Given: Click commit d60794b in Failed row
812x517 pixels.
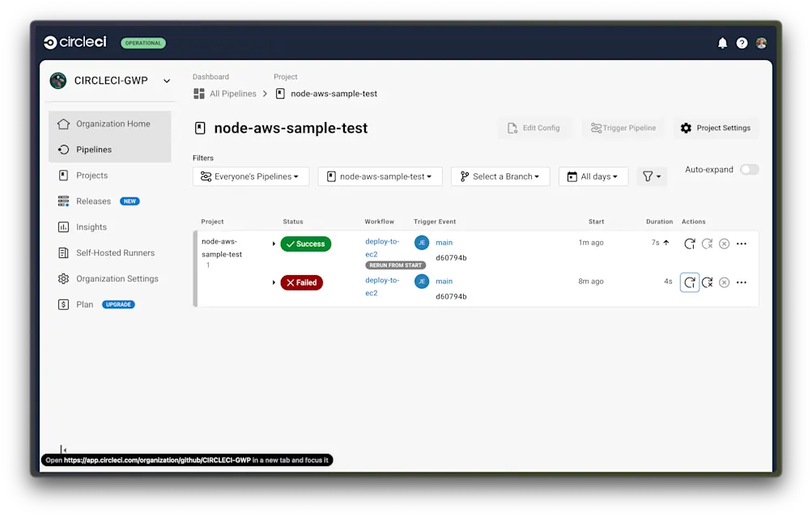Looking at the screenshot, I should 451,297.
